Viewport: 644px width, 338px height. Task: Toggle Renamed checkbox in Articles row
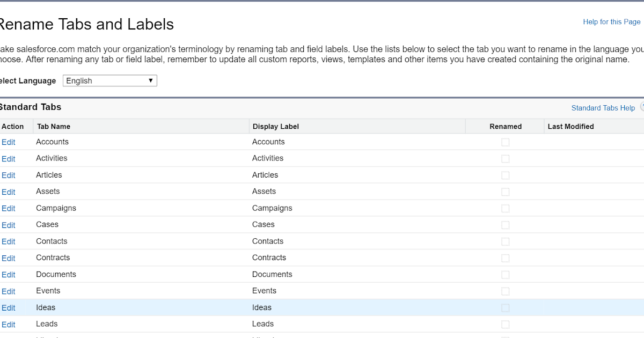pos(505,175)
